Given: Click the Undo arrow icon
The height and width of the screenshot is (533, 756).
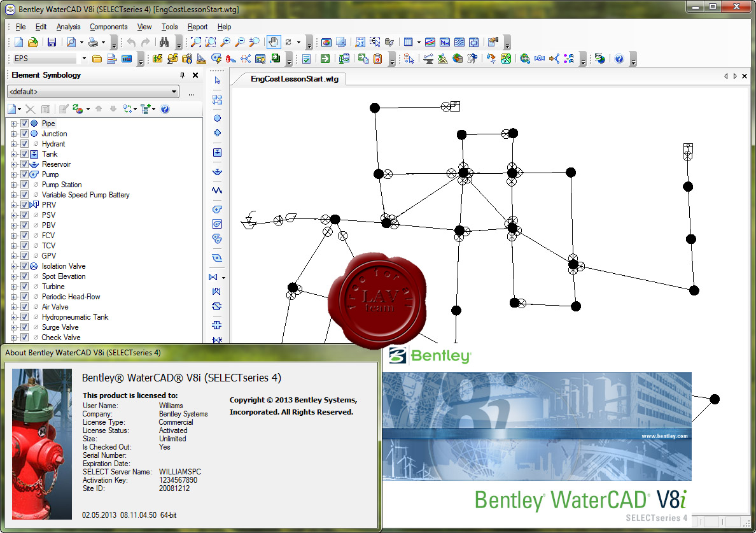Looking at the screenshot, I should (x=131, y=43).
